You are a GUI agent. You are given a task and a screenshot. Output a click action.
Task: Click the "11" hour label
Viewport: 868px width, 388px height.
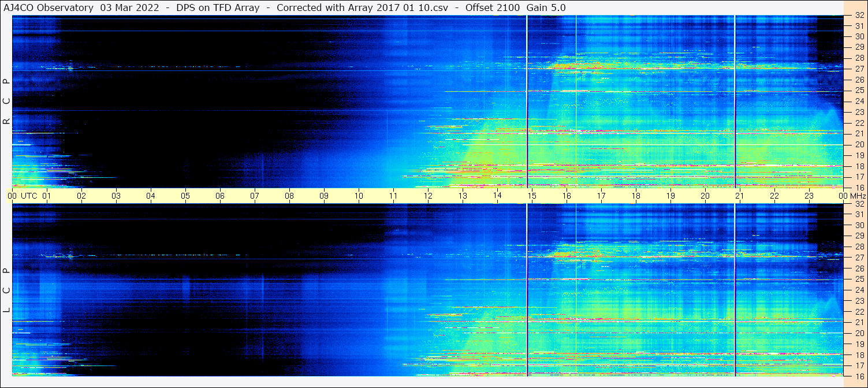point(393,196)
